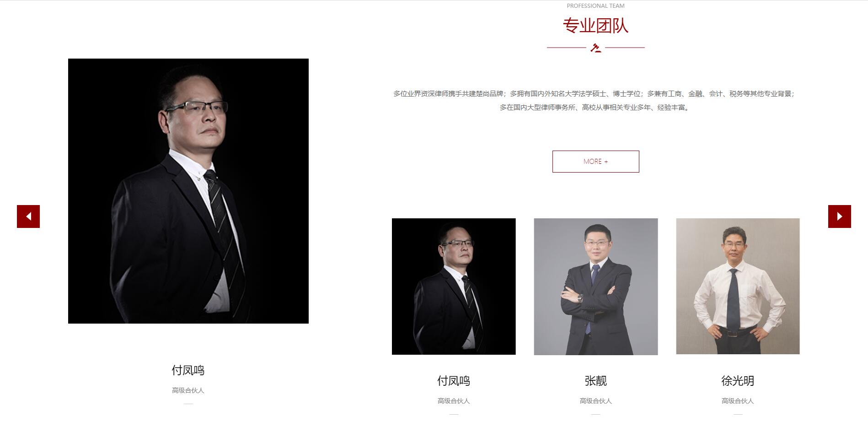Open the MORE + button
The width and height of the screenshot is (868, 422).
tap(596, 162)
